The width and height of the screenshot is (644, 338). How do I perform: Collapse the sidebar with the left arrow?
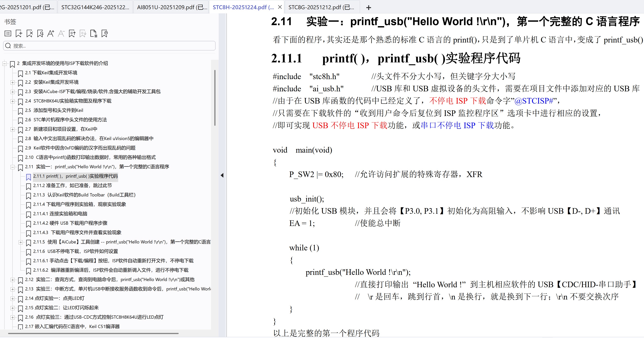point(222,176)
